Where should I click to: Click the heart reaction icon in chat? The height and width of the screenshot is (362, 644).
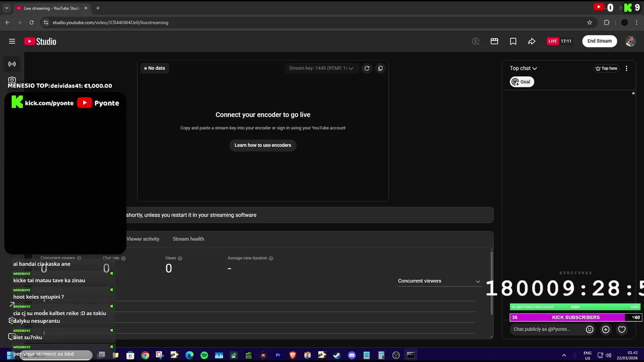(x=622, y=329)
